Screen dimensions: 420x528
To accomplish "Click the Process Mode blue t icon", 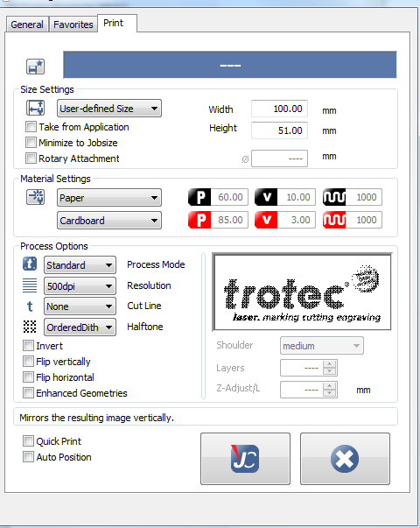I will click(x=30, y=264).
